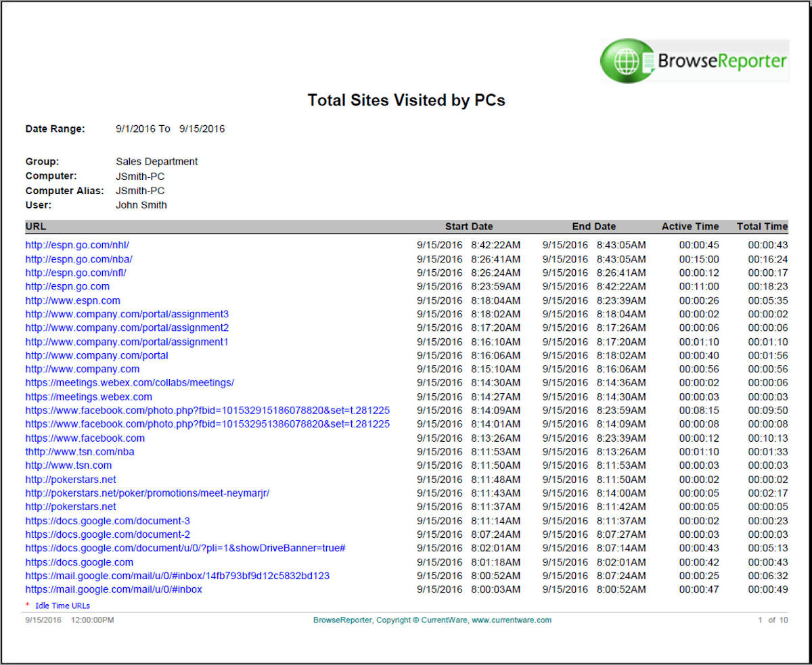Click the Total Time column header
This screenshot has height=665, width=812.
pos(763,226)
